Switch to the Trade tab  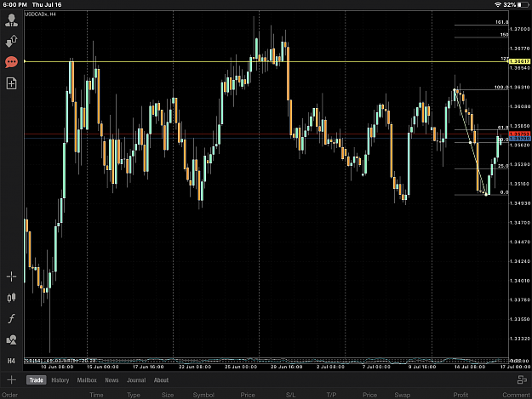coord(37,380)
